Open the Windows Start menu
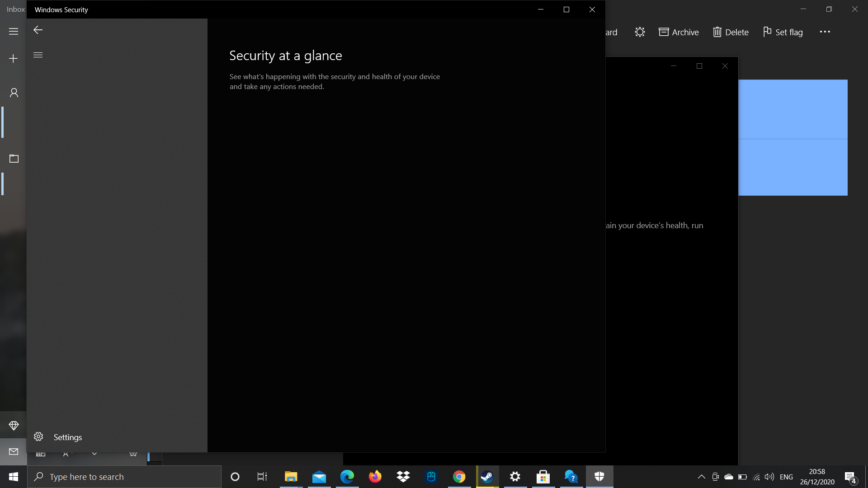 [14, 477]
